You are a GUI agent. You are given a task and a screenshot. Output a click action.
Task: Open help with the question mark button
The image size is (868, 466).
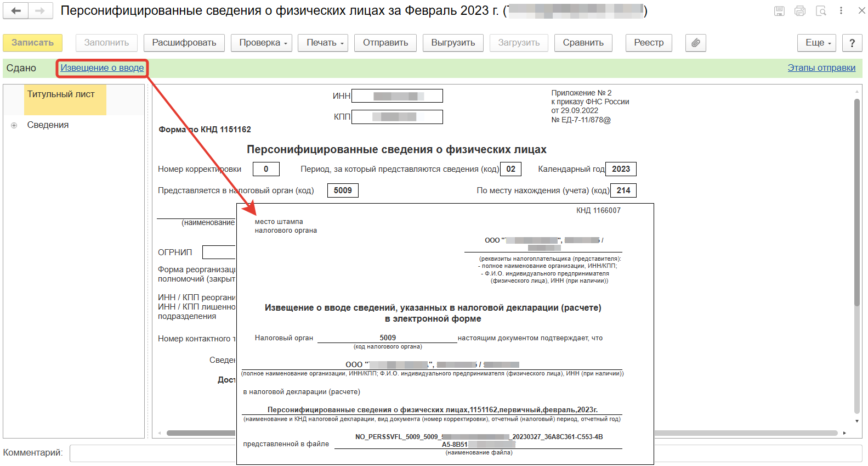pyautogui.click(x=852, y=43)
